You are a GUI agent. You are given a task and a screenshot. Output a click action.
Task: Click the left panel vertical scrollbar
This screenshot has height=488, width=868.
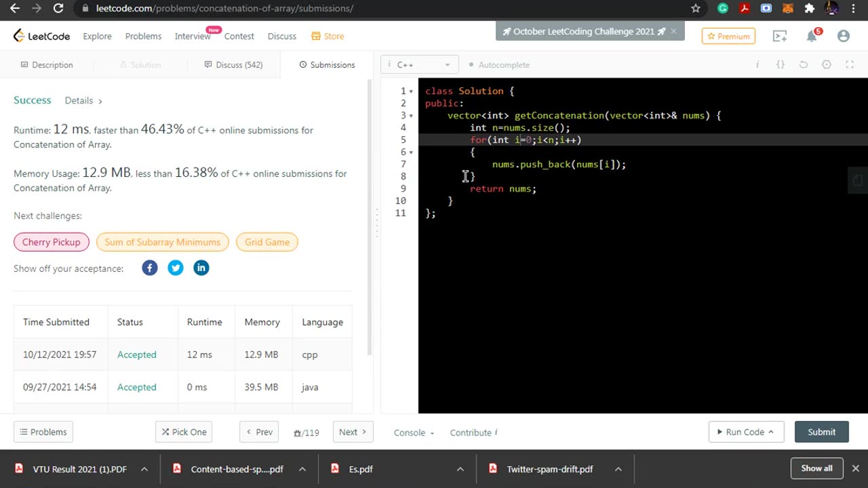point(370,217)
